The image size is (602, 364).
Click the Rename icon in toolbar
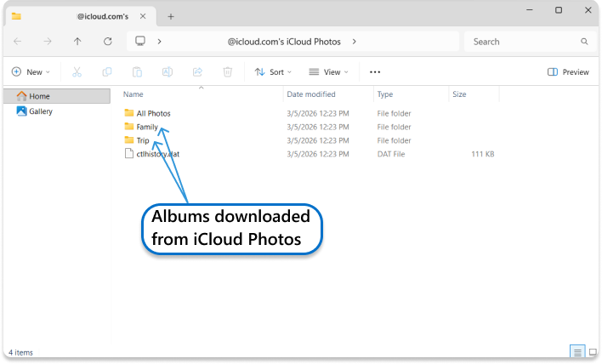(x=168, y=71)
